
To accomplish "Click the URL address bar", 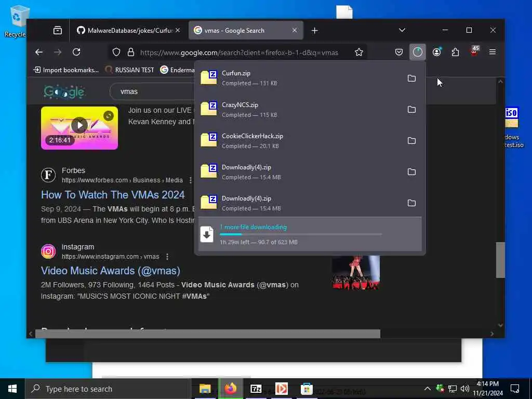I will (x=239, y=52).
